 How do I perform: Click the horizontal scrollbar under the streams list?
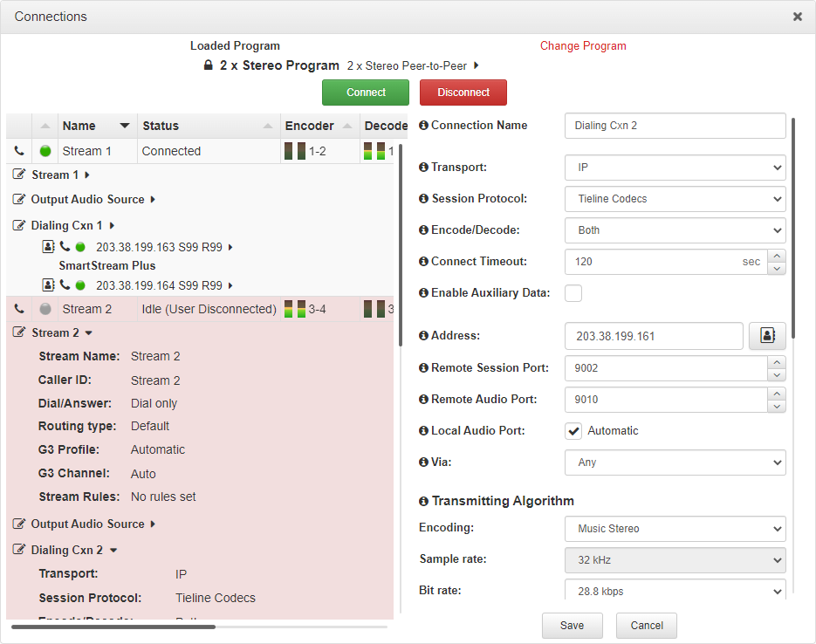(x=113, y=627)
